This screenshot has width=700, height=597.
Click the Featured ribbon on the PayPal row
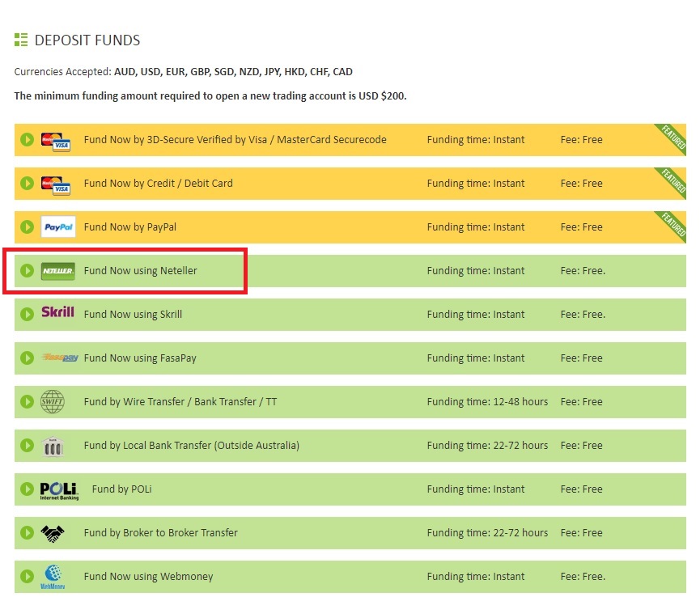coord(672,225)
